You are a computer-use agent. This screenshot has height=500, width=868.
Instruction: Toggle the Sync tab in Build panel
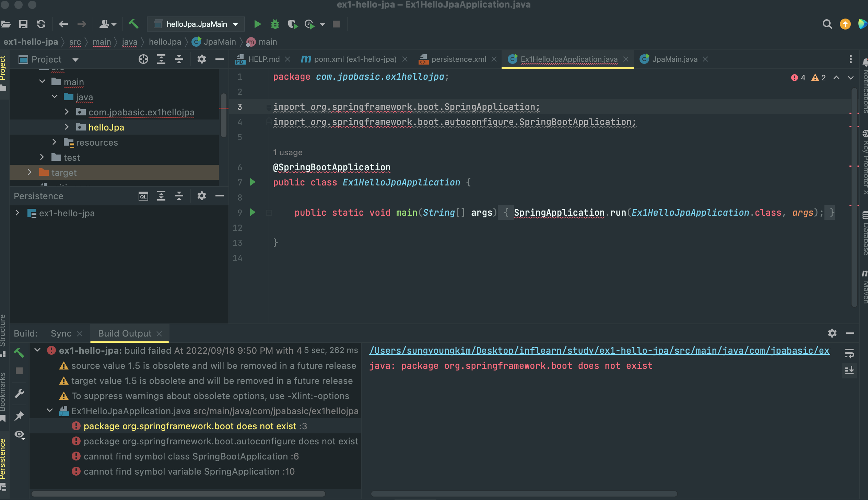pos(60,333)
